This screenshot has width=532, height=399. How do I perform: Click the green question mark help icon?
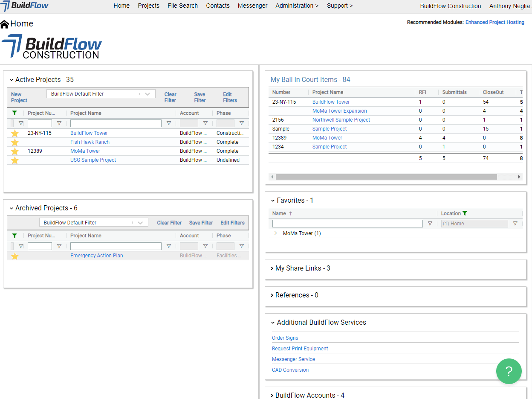tap(509, 371)
